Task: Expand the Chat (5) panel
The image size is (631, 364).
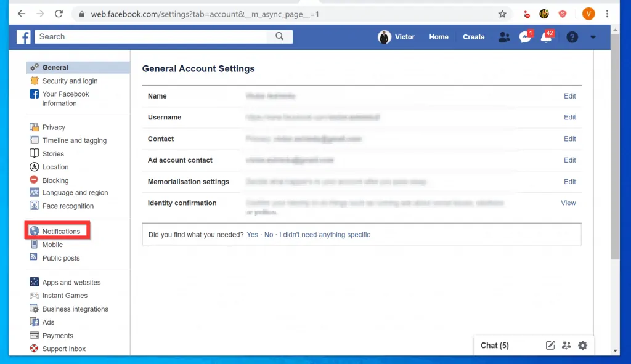Action: pos(494,346)
